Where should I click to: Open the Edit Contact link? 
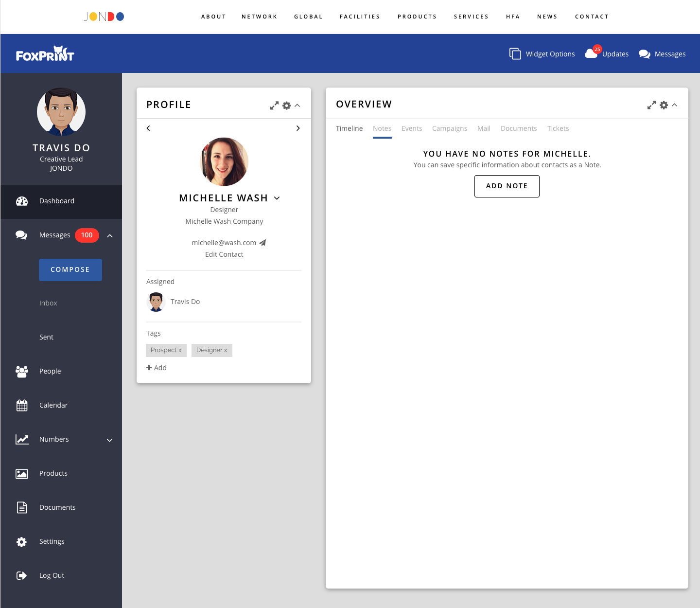pyautogui.click(x=224, y=254)
